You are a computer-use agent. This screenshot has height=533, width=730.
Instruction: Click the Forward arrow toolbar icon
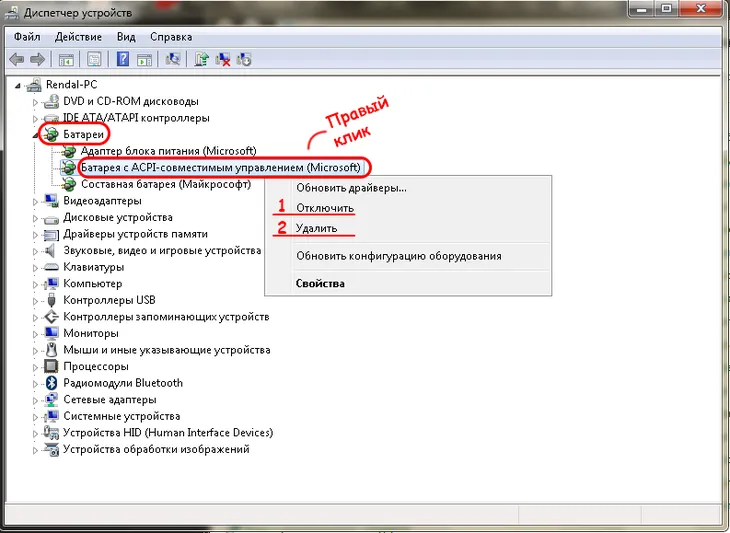[x=37, y=59]
